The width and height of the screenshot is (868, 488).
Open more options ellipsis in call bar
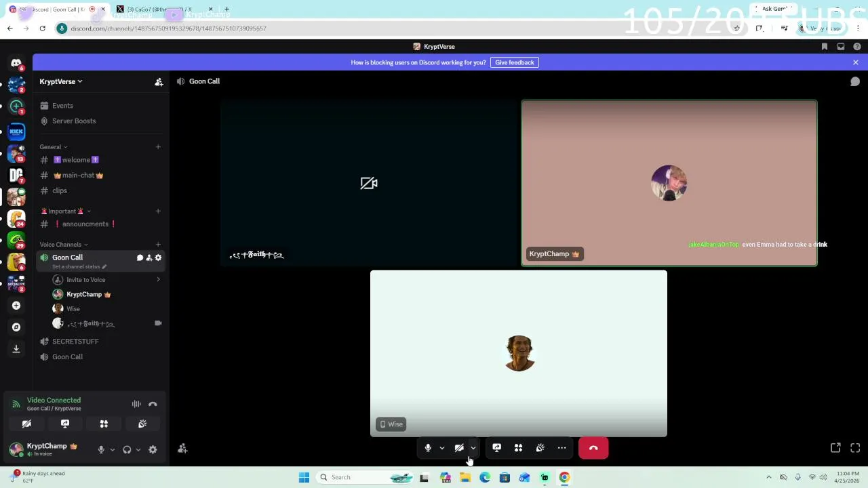click(x=561, y=448)
